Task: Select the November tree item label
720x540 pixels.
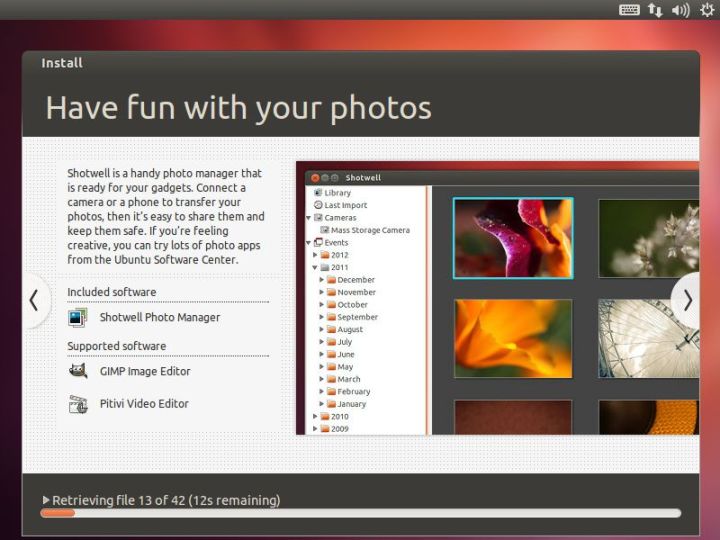Action: coord(356,292)
